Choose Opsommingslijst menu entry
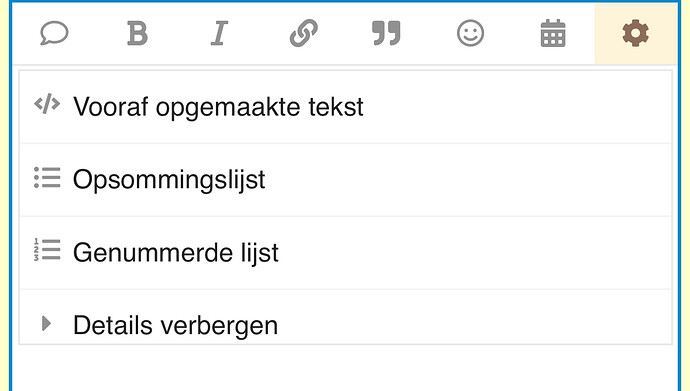The width and height of the screenshot is (690, 391). coord(345,180)
